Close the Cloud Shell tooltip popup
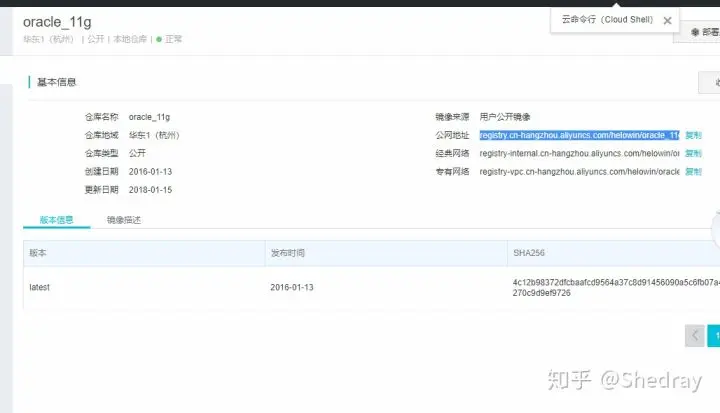This screenshot has height=413, width=720. pyautogui.click(x=667, y=21)
